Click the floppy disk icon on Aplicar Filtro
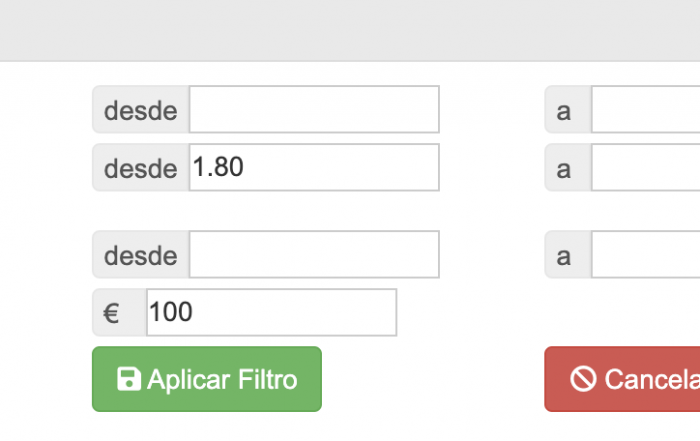The width and height of the screenshot is (700, 441). coord(129,379)
